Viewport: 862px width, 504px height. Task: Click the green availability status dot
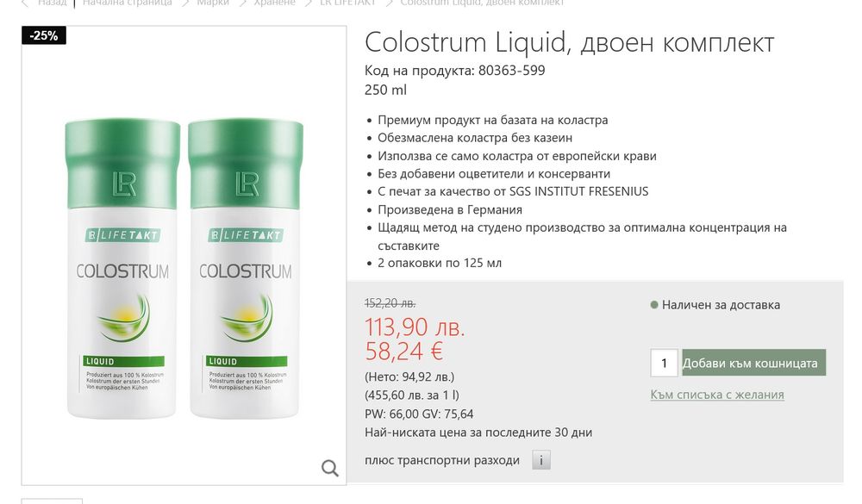click(x=653, y=304)
